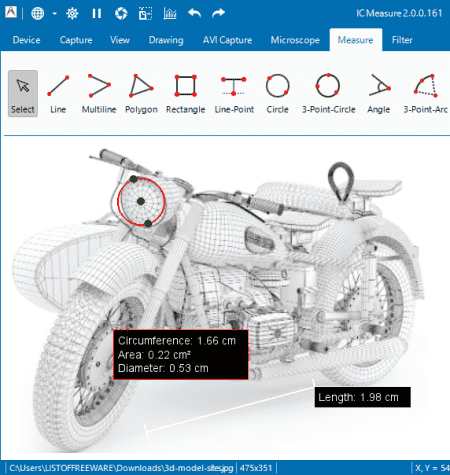Click the Length: 1.98 cm label
This screenshot has width=450, height=475.
pyautogui.click(x=363, y=397)
